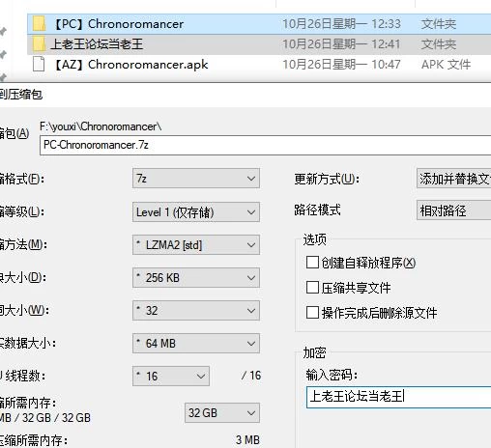Click the 12:41 modified date cell
The height and width of the screenshot is (448, 491).
pyautogui.click(x=341, y=44)
